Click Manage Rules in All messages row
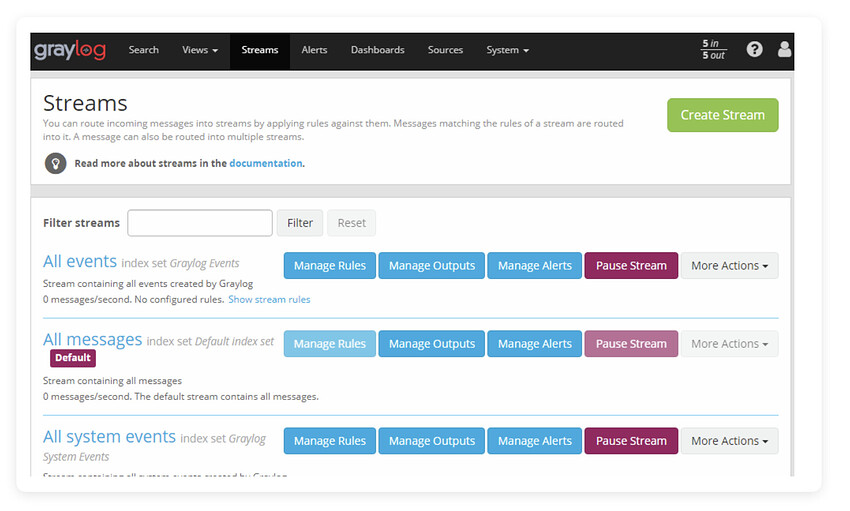Viewport: 850px width, 511px height. pyautogui.click(x=330, y=344)
